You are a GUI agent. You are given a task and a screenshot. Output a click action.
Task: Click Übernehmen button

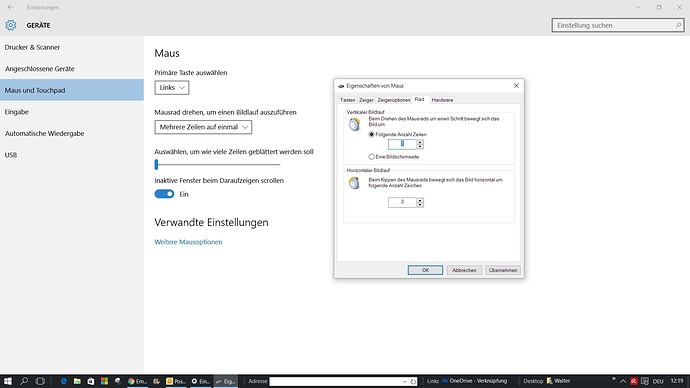tap(503, 270)
